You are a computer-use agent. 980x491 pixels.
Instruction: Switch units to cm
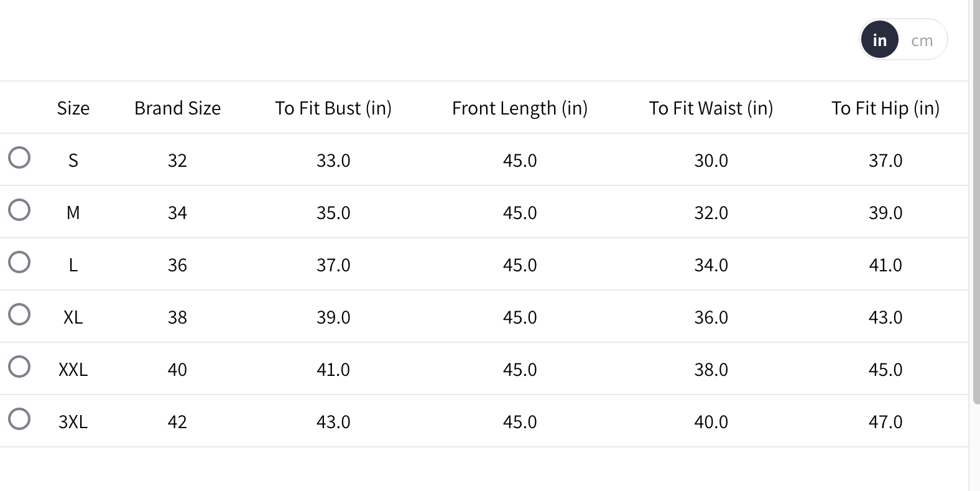(x=922, y=40)
